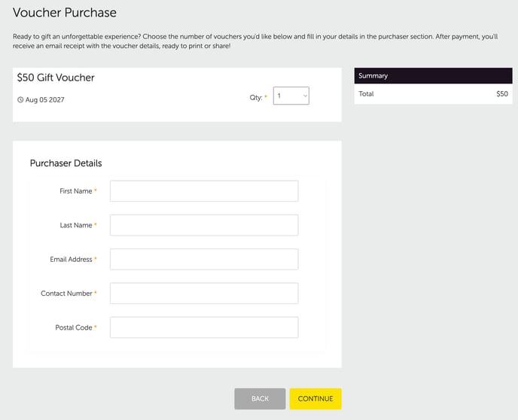Focus the First Name input field

[204, 191]
